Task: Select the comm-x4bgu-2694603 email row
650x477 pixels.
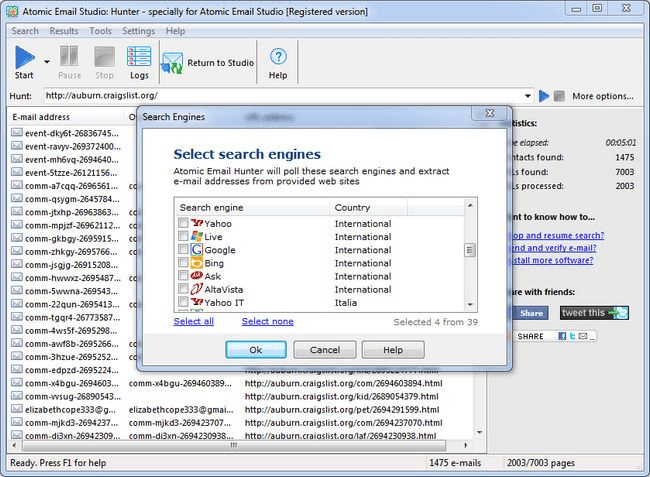Action: tap(240, 383)
